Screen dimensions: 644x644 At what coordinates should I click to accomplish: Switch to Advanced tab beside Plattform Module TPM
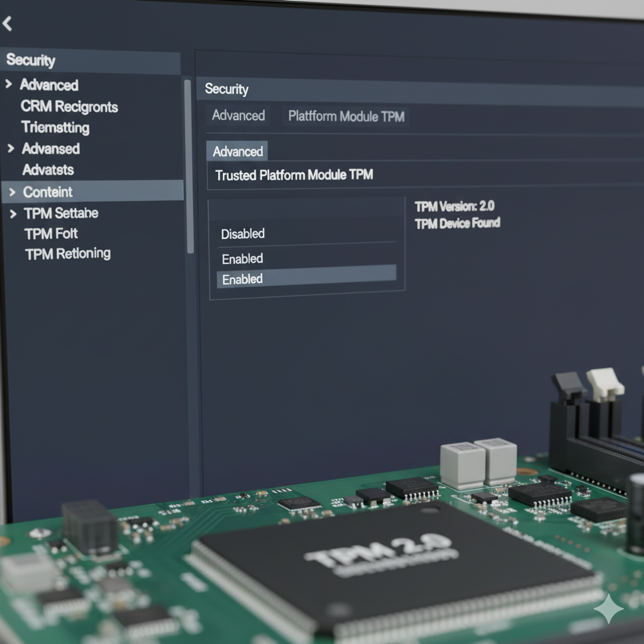click(238, 116)
